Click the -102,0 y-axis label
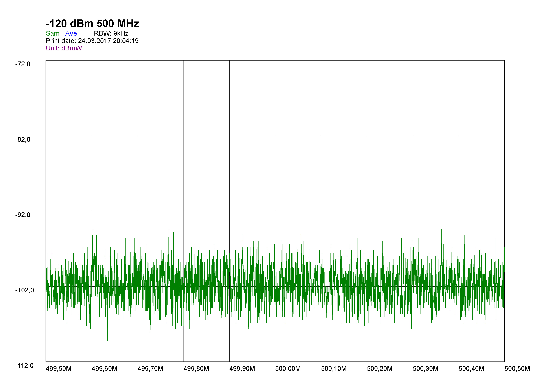The width and height of the screenshot is (555, 392). [24, 290]
